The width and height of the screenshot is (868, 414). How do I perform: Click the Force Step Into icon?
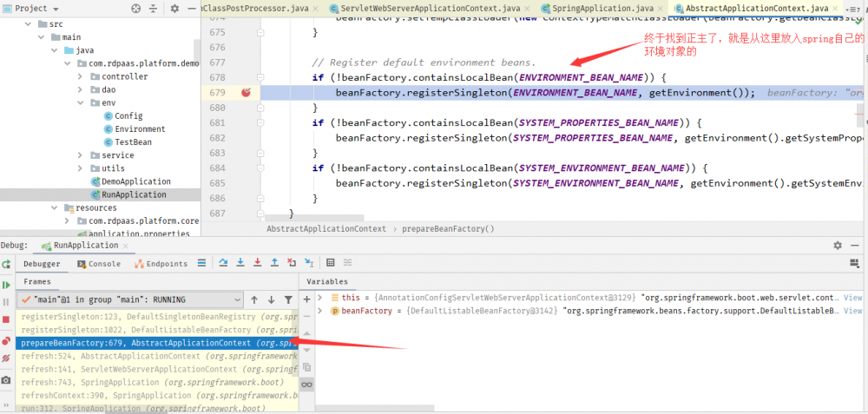pos(258,262)
